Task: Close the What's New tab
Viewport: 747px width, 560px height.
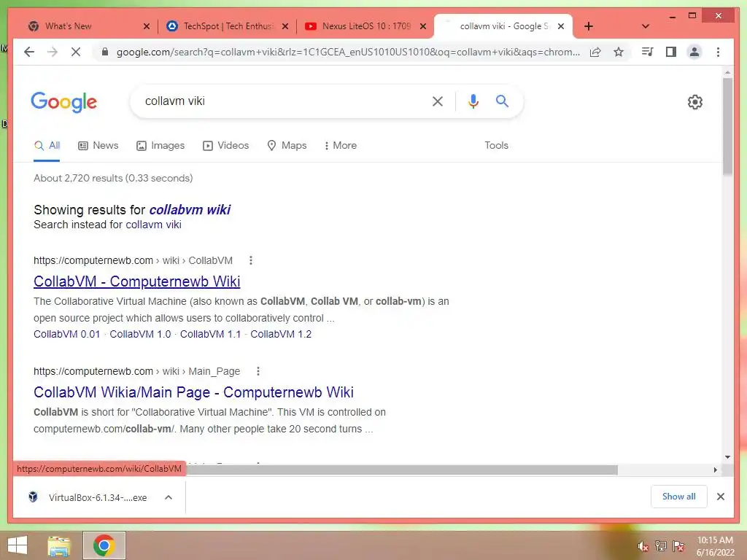Action: click(146, 26)
